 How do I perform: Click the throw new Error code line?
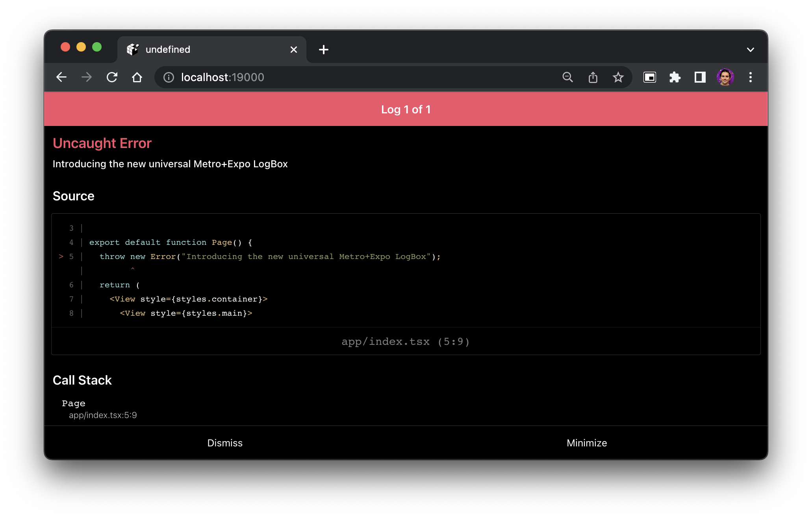(270, 257)
